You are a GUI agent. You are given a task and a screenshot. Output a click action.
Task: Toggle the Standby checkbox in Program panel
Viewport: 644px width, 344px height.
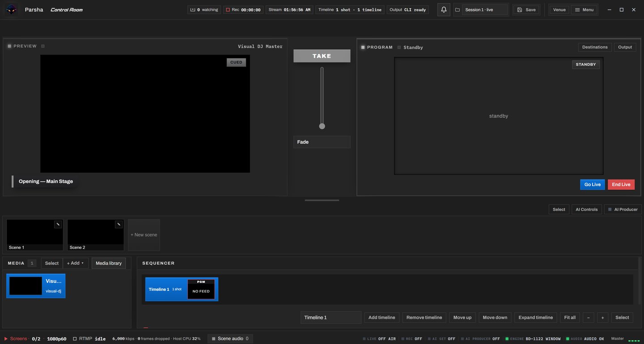pos(399,47)
